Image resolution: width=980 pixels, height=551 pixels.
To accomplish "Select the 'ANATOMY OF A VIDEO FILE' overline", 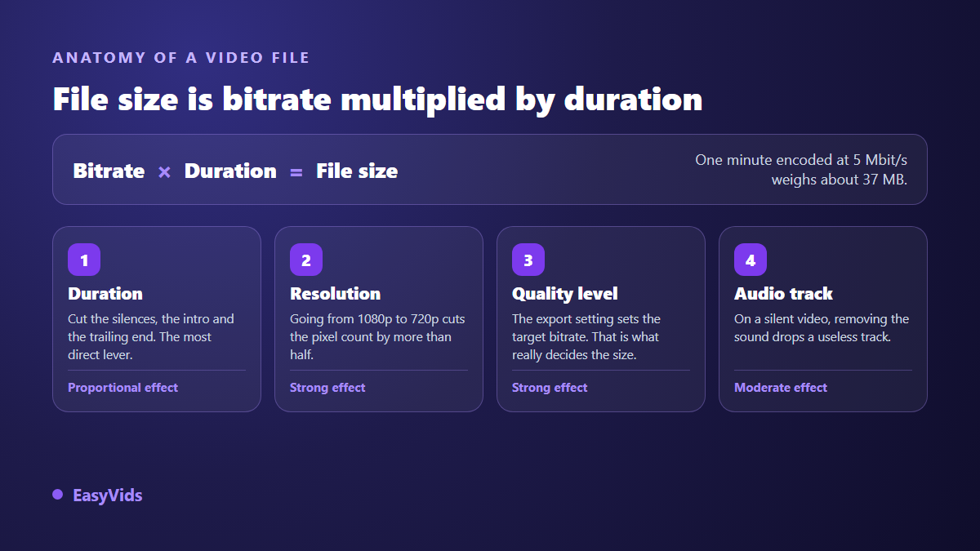I will pos(181,58).
